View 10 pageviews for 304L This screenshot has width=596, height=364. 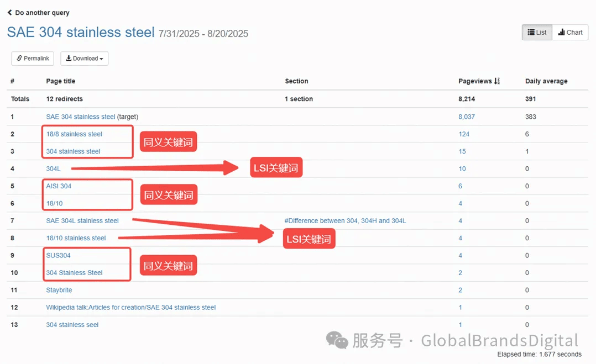click(462, 168)
